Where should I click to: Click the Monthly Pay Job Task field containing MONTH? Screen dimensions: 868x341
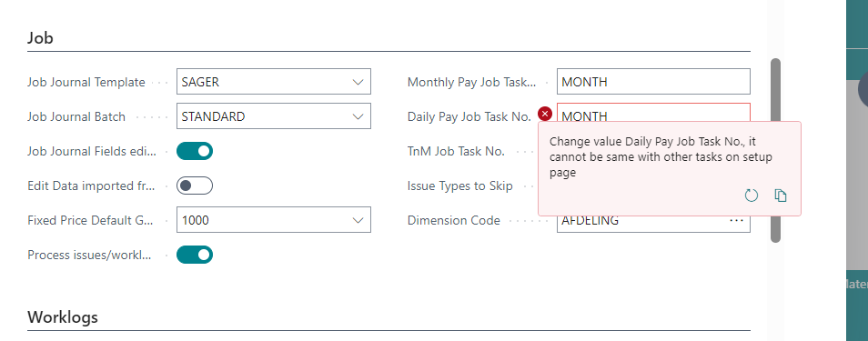[x=653, y=81]
